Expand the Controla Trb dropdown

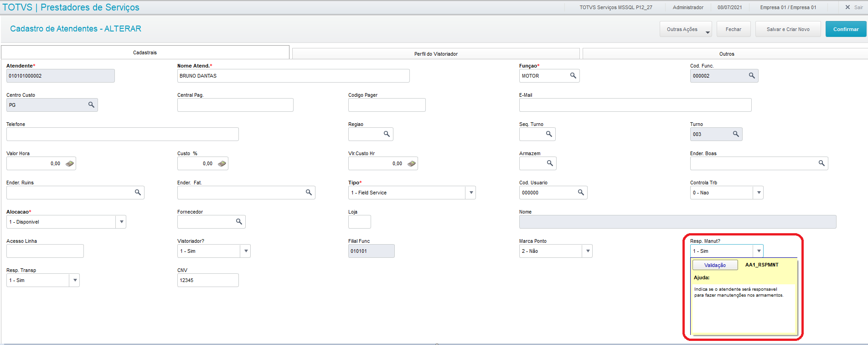click(758, 193)
